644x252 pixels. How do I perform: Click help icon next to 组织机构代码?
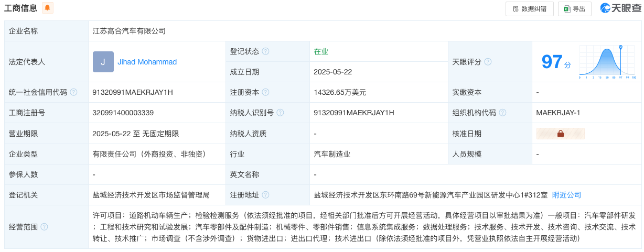point(502,113)
